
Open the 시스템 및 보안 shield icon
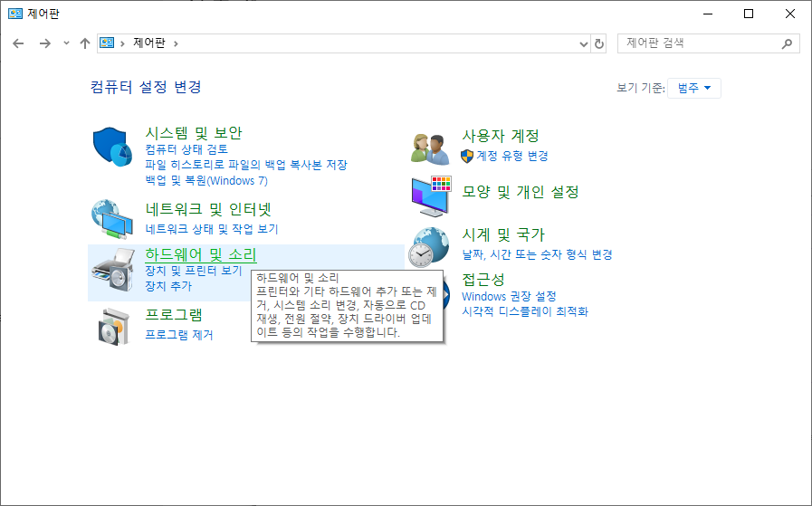tap(112, 147)
